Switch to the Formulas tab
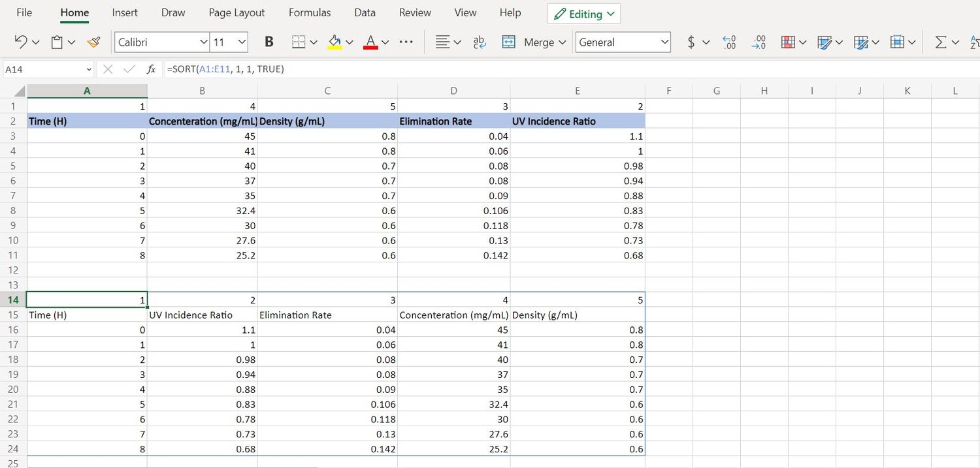 (310, 12)
